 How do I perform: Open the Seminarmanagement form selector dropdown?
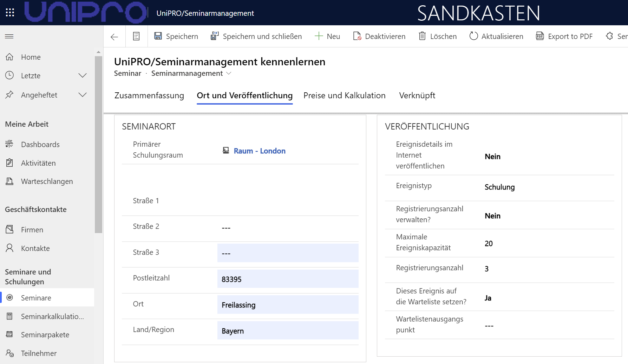[229, 73]
